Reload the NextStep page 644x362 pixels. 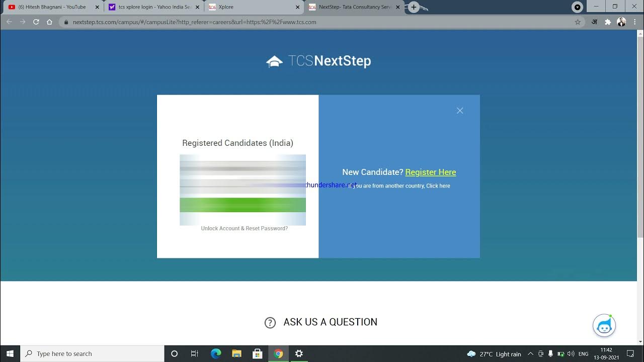(x=36, y=22)
